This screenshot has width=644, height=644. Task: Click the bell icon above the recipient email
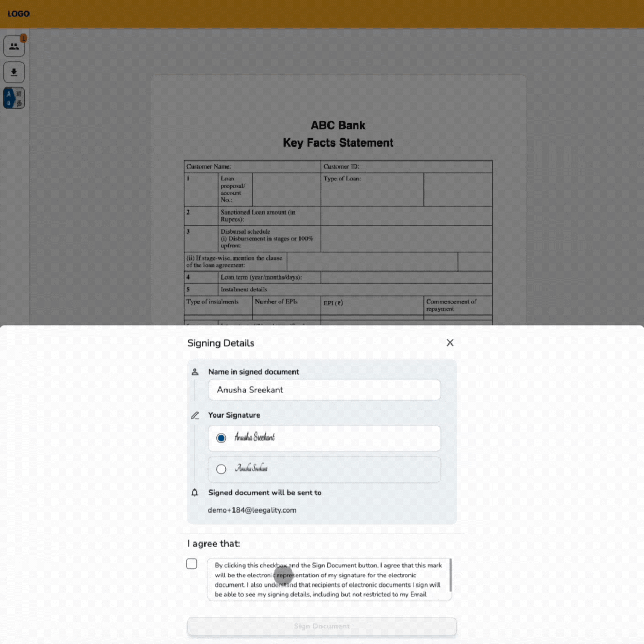pyautogui.click(x=195, y=492)
